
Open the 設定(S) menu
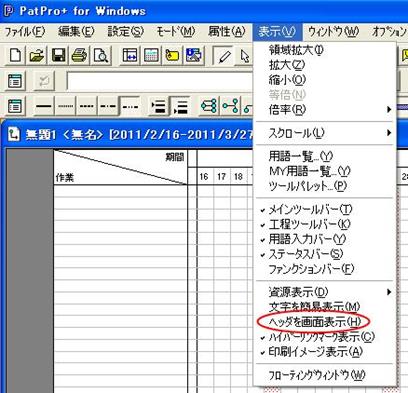tap(126, 32)
